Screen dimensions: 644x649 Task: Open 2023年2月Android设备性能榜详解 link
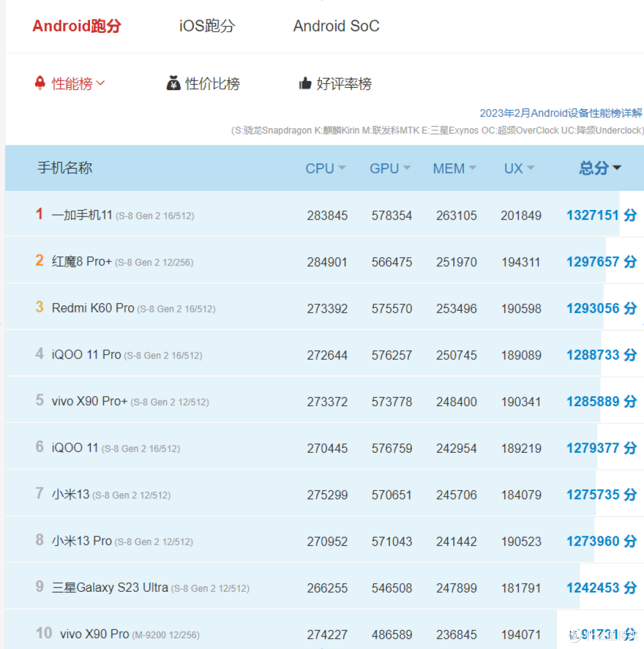[561, 113]
